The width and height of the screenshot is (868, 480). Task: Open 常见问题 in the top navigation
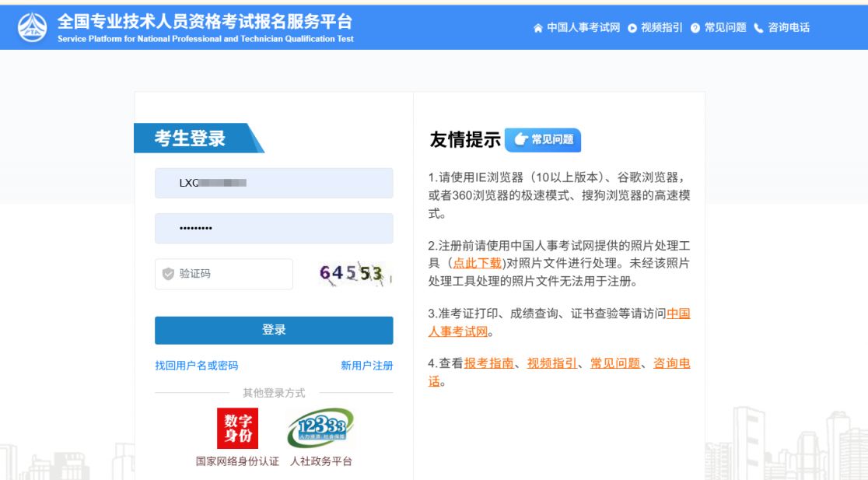click(718, 28)
